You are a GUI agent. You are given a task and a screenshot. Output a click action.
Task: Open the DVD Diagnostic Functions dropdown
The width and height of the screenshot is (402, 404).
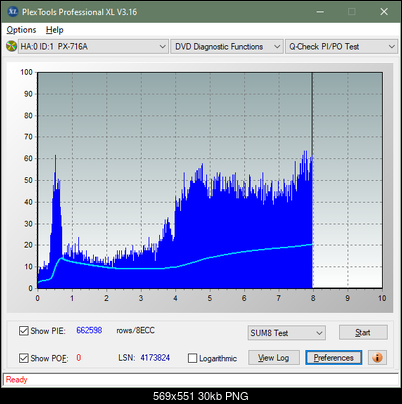(227, 47)
